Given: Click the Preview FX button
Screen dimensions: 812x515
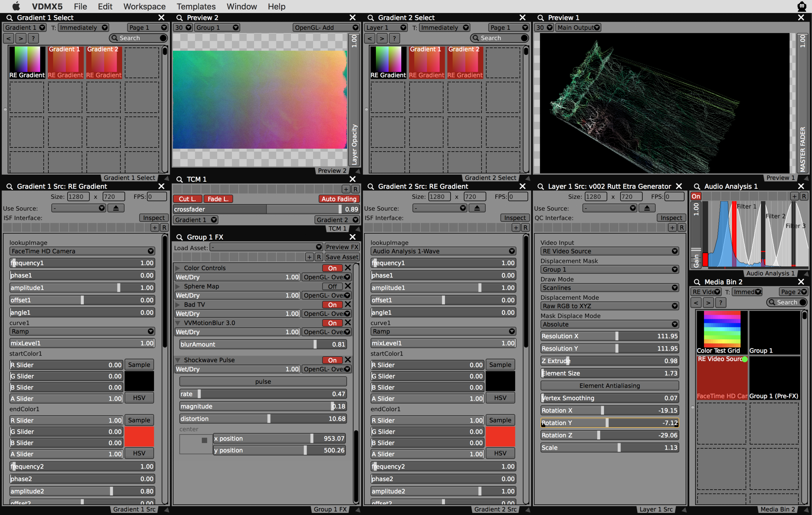Looking at the screenshot, I should point(342,247).
